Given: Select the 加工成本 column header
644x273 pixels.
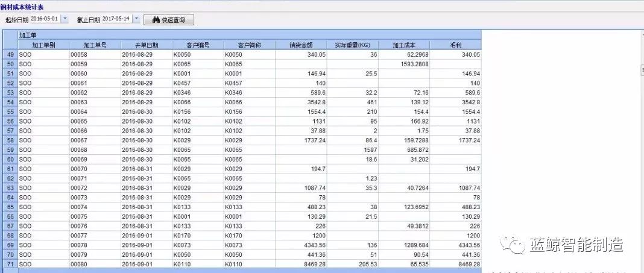Looking at the screenshot, I should [404, 45].
